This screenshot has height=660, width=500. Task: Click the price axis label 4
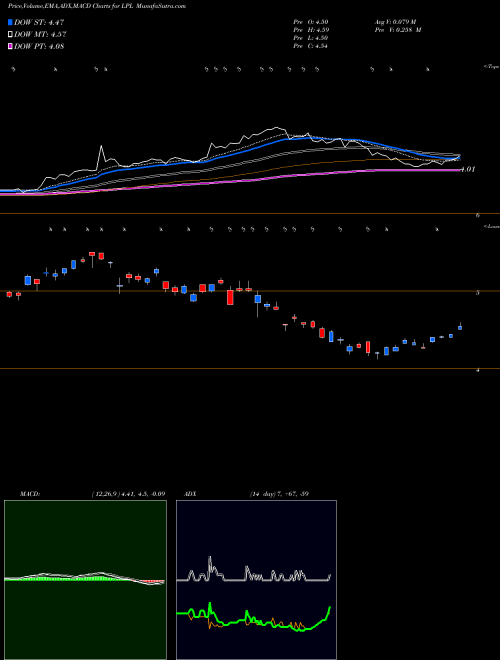pos(478,370)
